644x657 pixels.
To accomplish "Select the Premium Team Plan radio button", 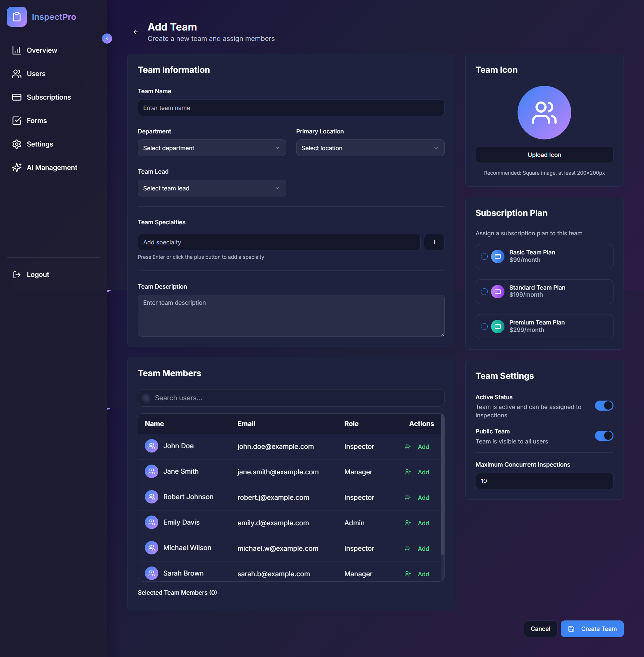I will [x=484, y=326].
